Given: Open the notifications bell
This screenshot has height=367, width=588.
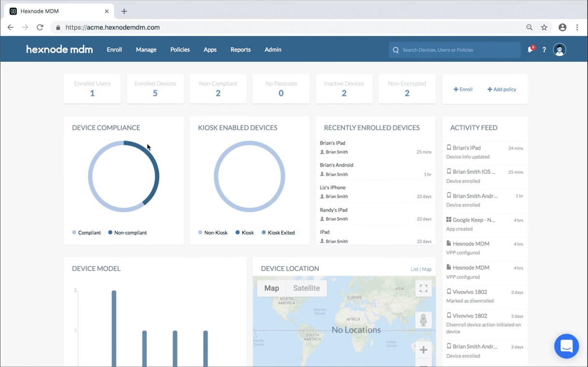Looking at the screenshot, I should 530,49.
